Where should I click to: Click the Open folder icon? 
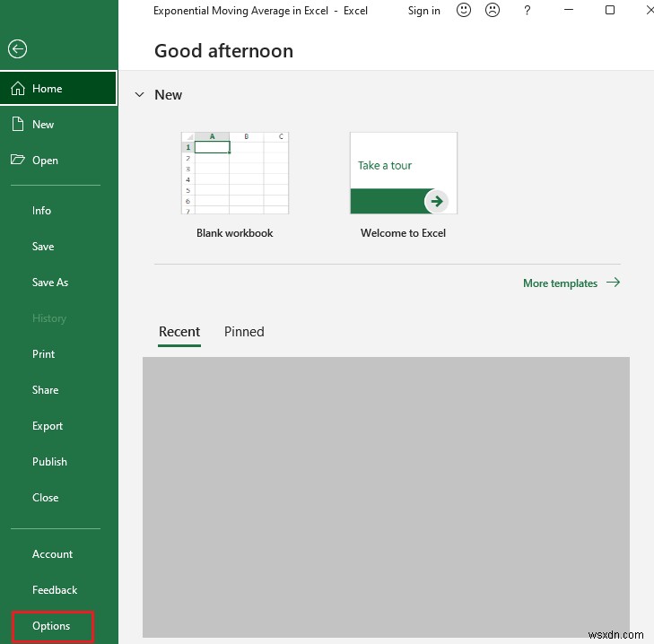[18, 160]
